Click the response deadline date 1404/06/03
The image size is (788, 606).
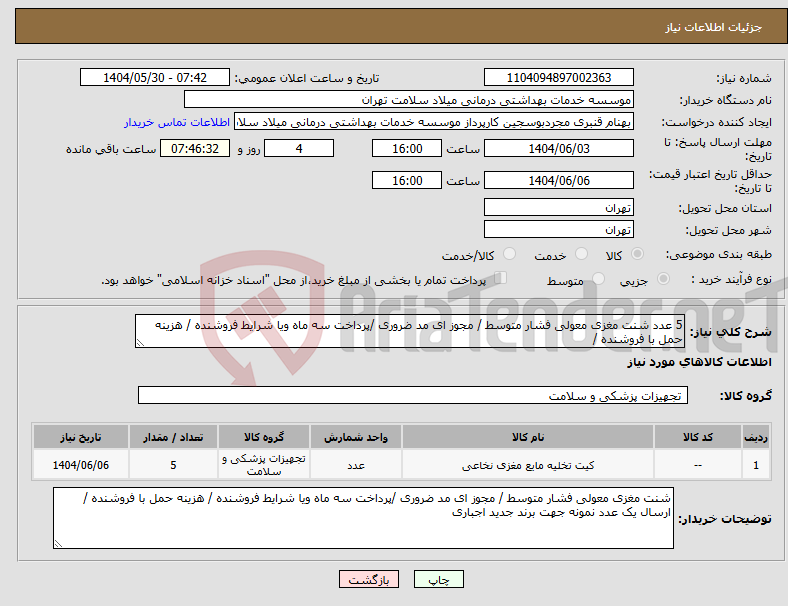click(x=558, y=149)
